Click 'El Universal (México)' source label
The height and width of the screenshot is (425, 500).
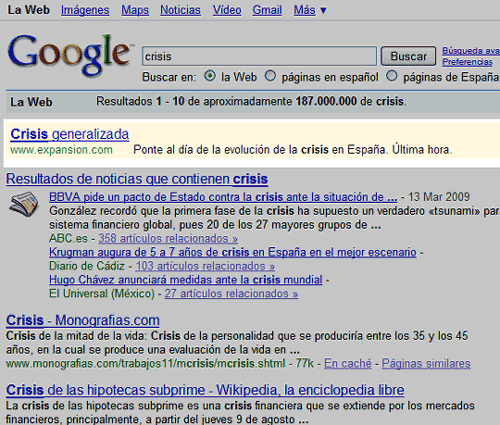click(102, 294)
